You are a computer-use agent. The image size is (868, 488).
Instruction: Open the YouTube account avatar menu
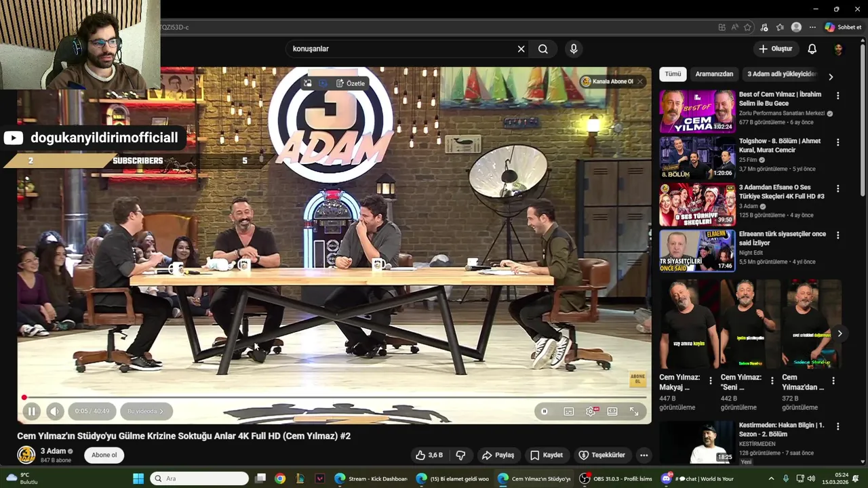click(839, 49)
